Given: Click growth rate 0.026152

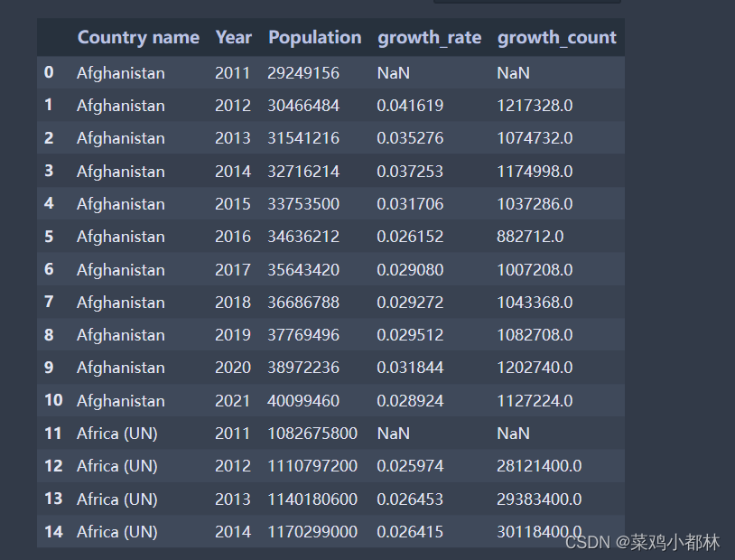Looking at the screenshot, I should pyautogui.click(x=410, y=237).
